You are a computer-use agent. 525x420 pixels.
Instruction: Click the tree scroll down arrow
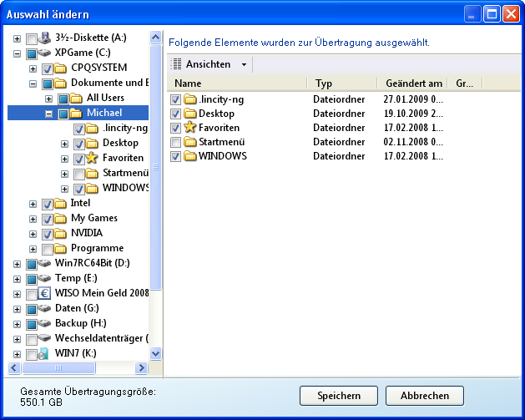pyautogui.click(x=156, y=353)
